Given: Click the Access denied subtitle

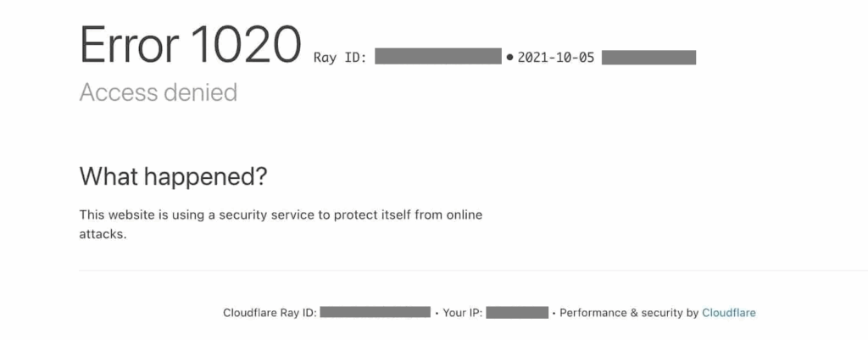Looking at the screenshot, I should coord(158,92).
